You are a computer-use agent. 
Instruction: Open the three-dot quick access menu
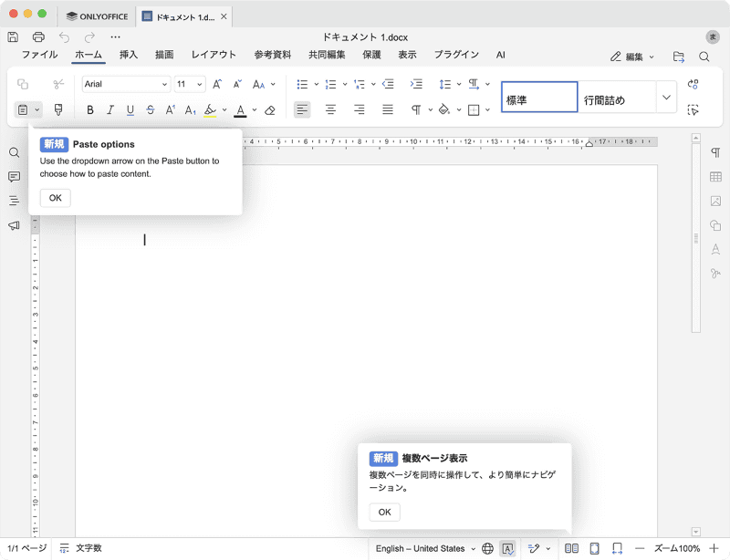116,36
